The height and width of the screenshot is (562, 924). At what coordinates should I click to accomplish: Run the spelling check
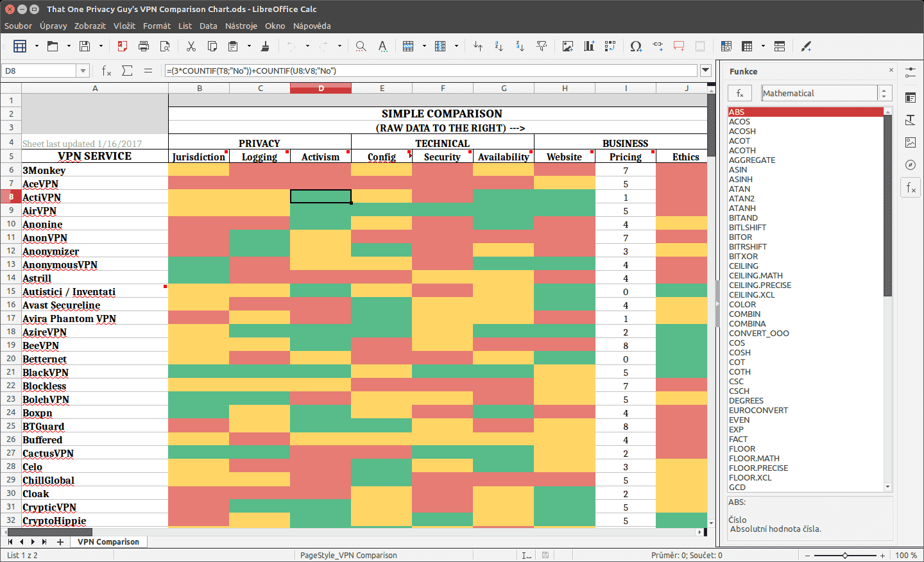coord(382,46)
